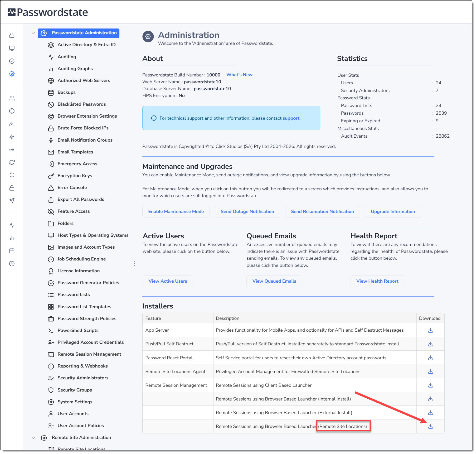Click the pulse activity icon in the icon rail
The width and height of the screenshot is (476, 454).
(12, 225)
